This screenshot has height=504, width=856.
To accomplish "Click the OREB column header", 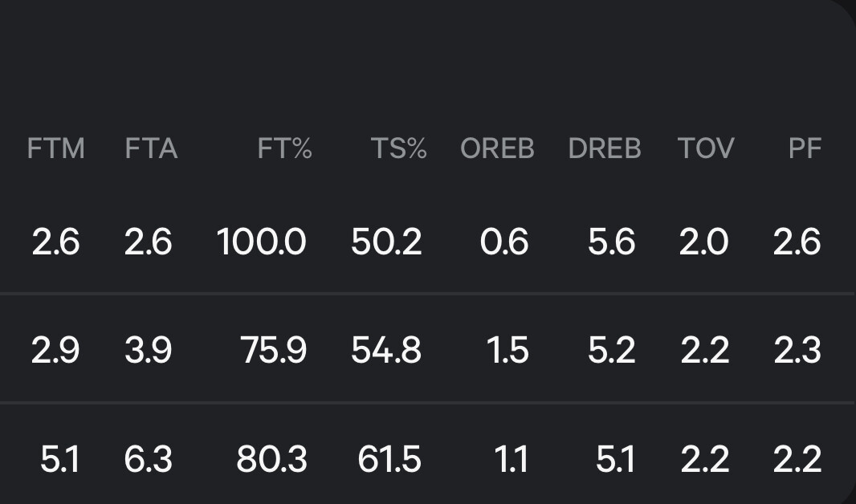I will click(x=497, y=148).
